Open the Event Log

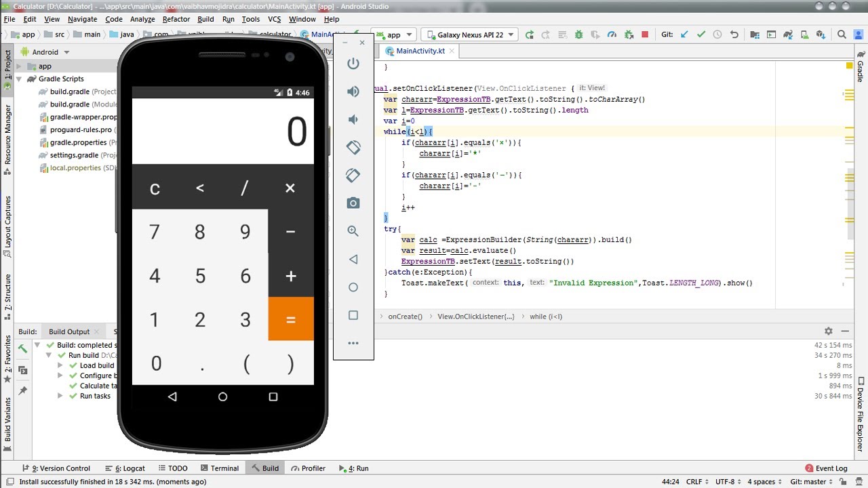[826, 468]
